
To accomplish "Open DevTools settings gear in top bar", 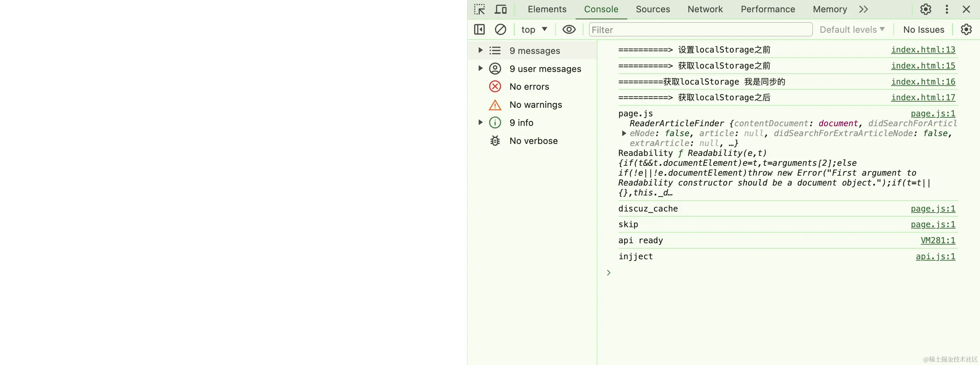I will coord(925,9).
